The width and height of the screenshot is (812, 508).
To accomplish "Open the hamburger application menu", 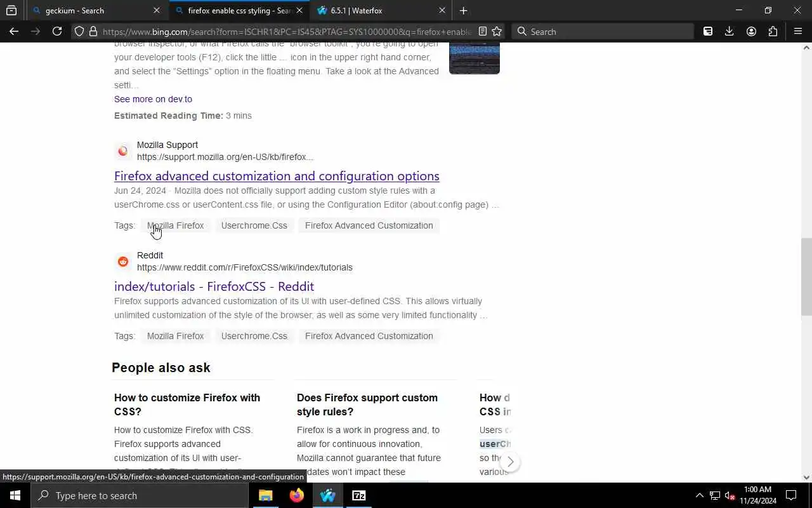I will point(798,31).
